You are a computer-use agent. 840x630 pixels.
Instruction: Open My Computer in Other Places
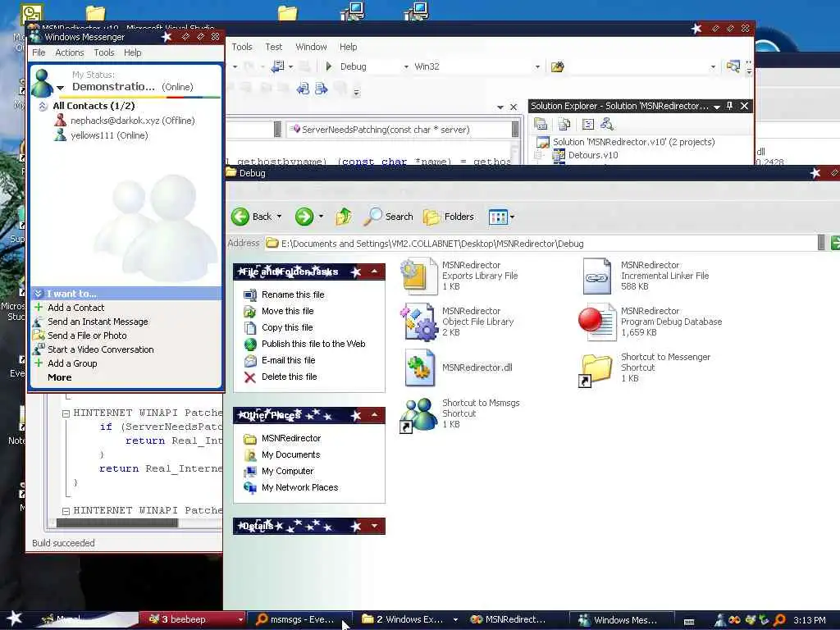287,471
